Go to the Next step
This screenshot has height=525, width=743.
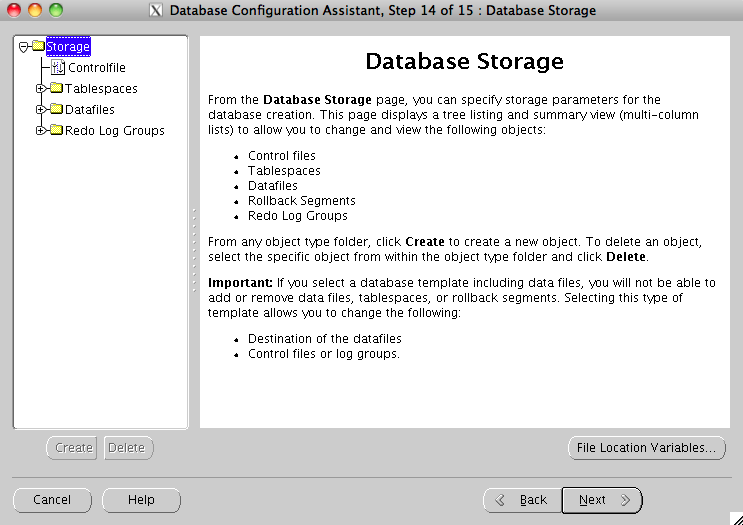click(x=601, y=500)
